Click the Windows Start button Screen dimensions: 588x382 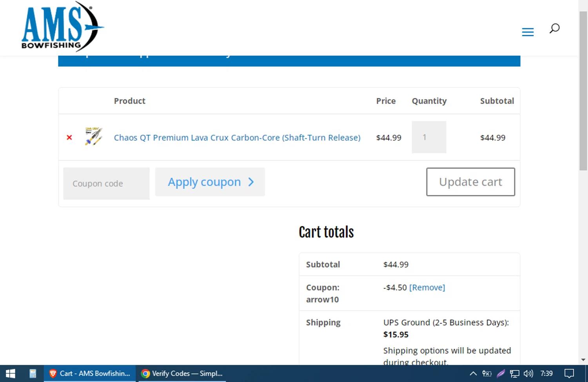tap(11, 373)
